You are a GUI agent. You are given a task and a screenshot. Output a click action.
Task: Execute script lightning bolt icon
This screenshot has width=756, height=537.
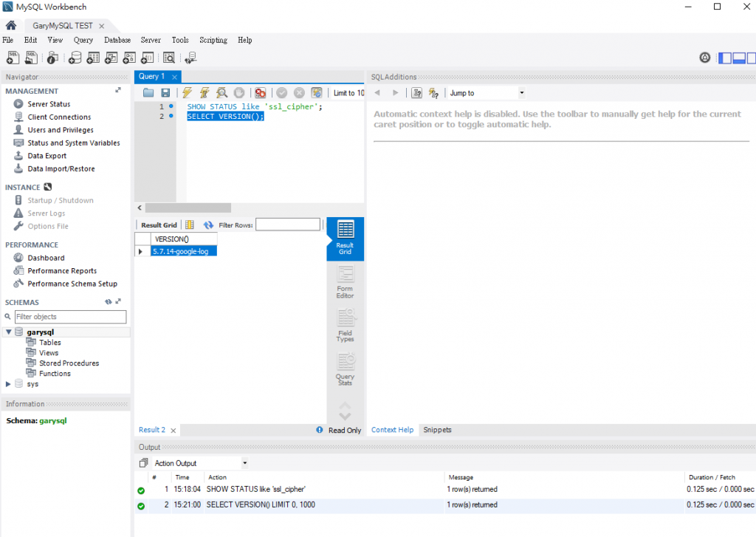click(x=187, y=92)
